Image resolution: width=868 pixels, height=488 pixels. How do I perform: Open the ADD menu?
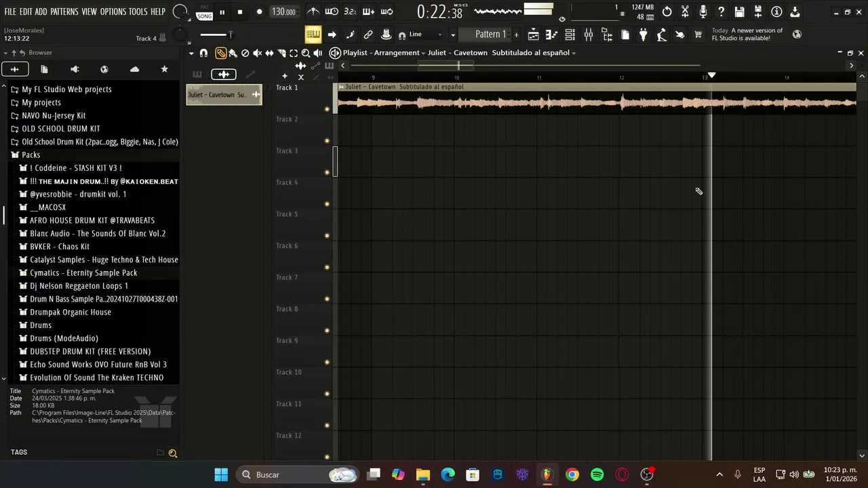tap(41, 12)
